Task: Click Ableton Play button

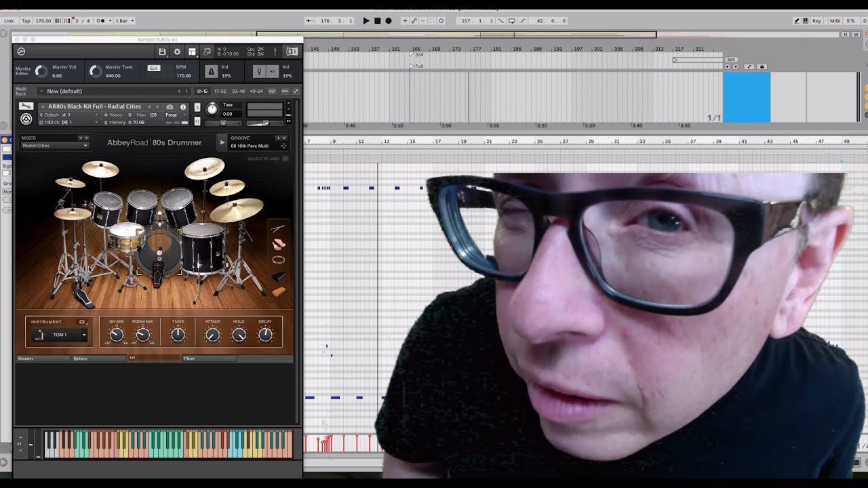Action: 366,21
